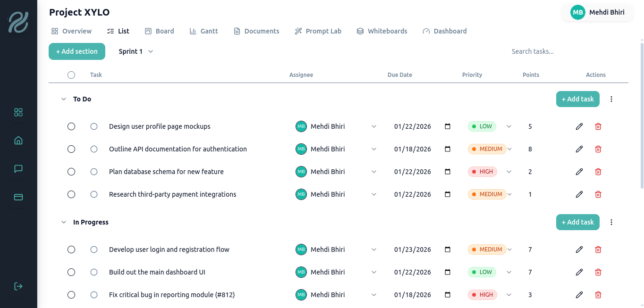The image size is (644, 308).
Task: Click the dashboard grid icon in the sidebar
Action: pyautogui.click(x=18, y=112)
